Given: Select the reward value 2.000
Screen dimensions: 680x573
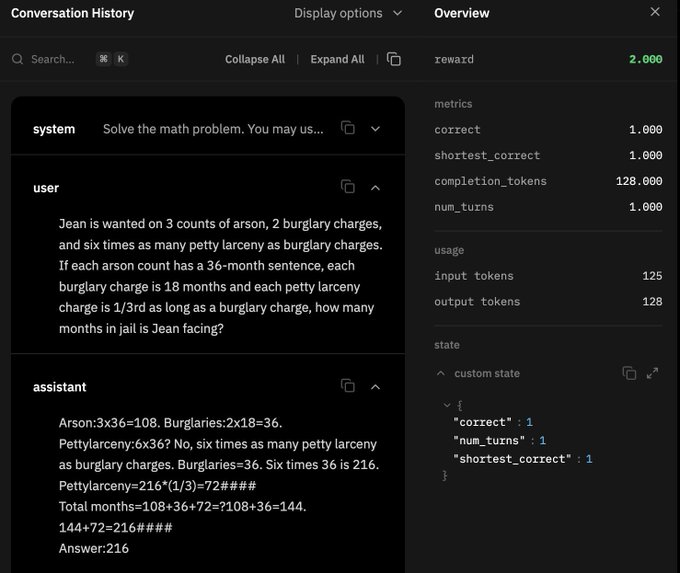Looking at the screenshot, I should click(646, 59).
